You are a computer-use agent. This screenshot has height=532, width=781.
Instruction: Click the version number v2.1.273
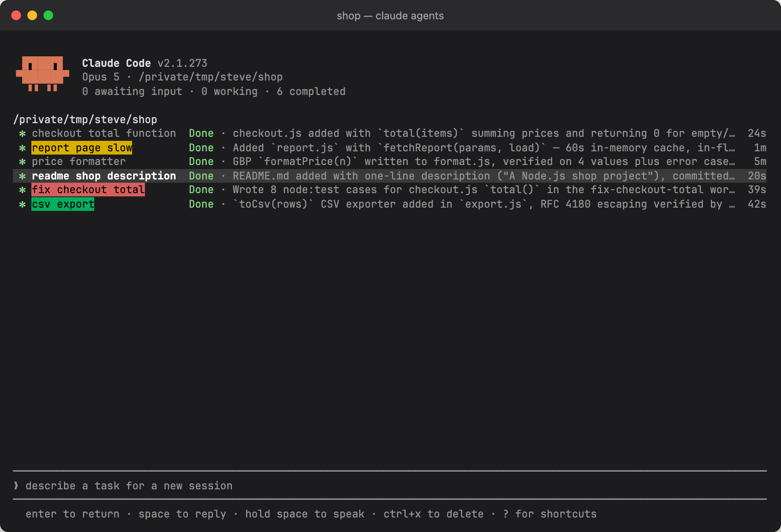pos(182,63)
